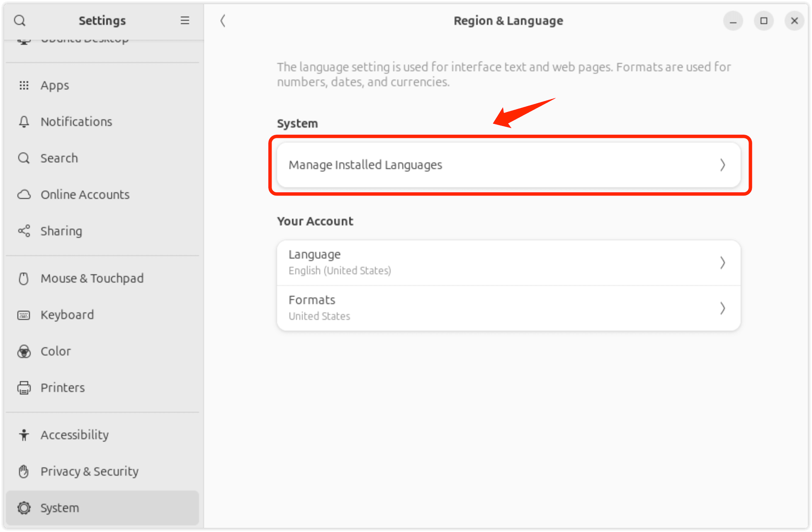Click the Printers icon in sidebar
The height and width of the screenshot is (532, 812).
point(24,388)
